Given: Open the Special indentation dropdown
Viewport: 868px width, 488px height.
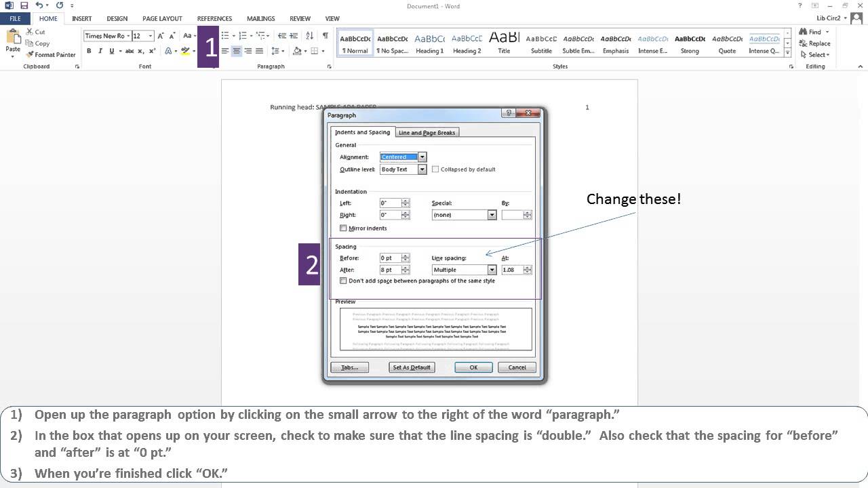Looking at the screenshot, I should click(x=492, y=215).
